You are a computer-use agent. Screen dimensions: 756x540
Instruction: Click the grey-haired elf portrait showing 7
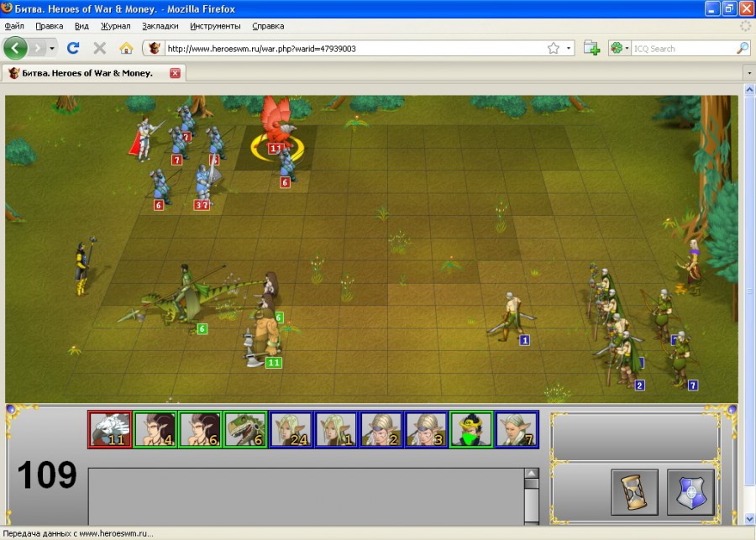(517, 430)
